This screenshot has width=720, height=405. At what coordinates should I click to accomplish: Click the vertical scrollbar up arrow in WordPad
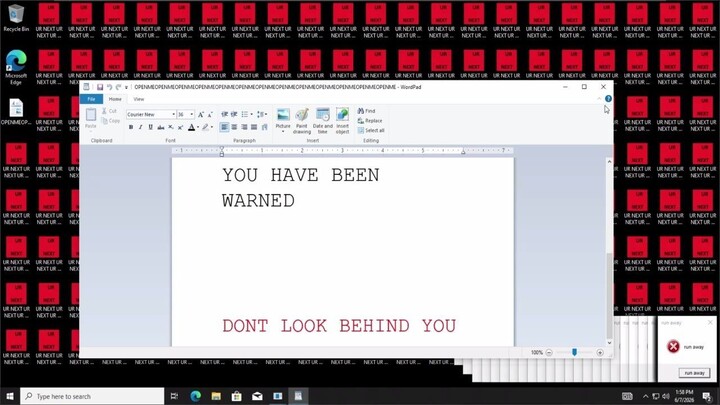click(x=609, y=162)
